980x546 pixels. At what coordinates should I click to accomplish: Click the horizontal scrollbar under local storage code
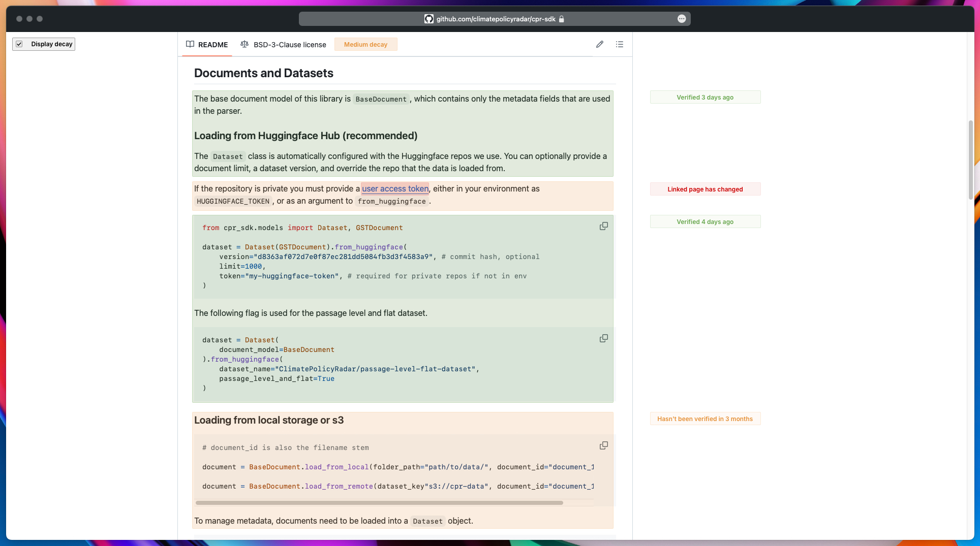click(379, 503)
